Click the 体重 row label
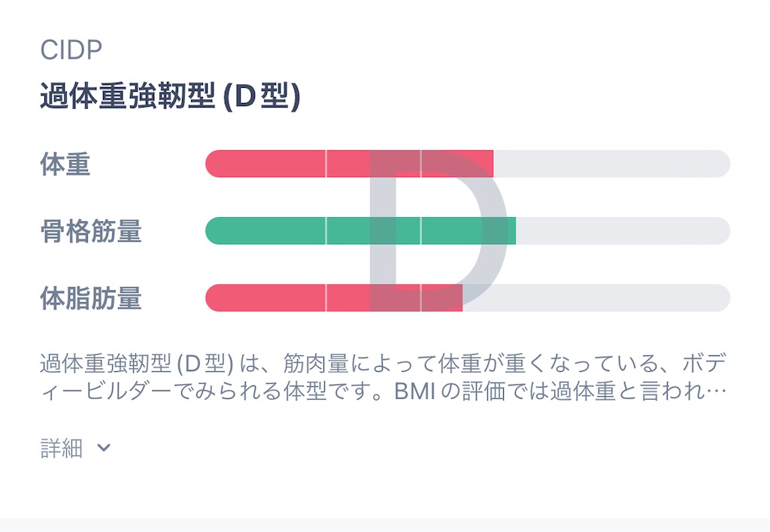The width and height of the screenshot is (770, 532). [65, 164]
